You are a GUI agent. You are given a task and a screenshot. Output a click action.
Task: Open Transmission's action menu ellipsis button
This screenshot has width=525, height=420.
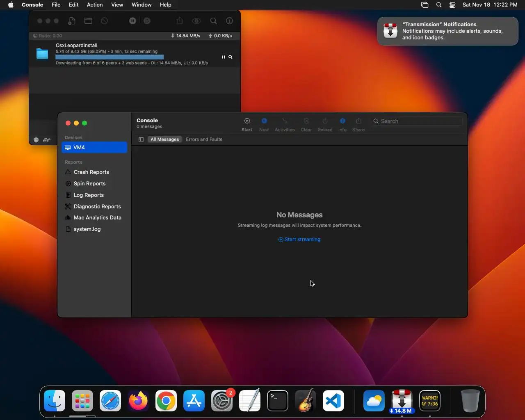(36, 140)
